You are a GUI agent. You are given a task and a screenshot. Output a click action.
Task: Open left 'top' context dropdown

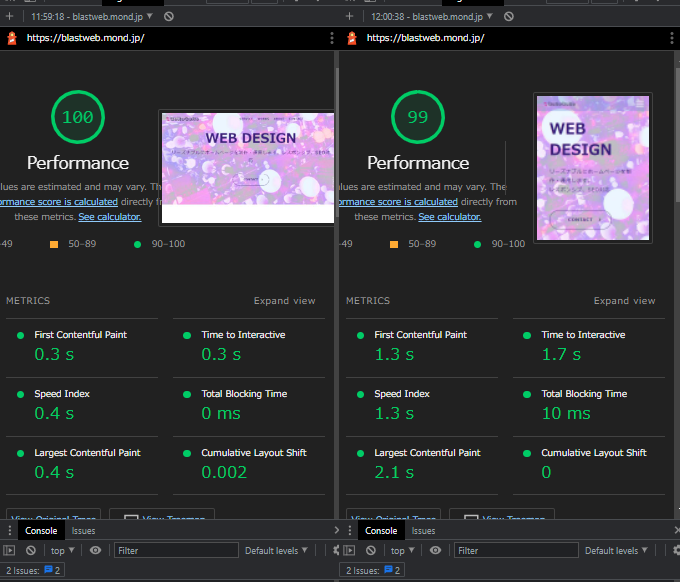point(62,550)
